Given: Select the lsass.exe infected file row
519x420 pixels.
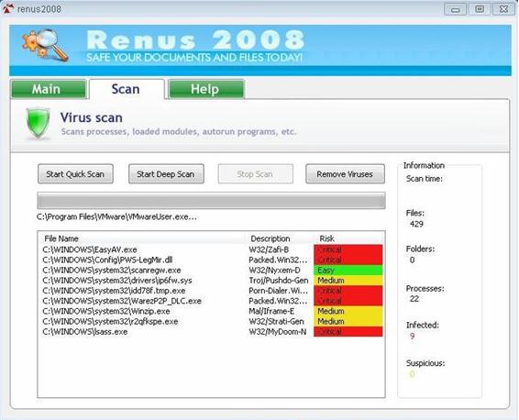Looking at the screenshot, I should [x=212, y=332].
